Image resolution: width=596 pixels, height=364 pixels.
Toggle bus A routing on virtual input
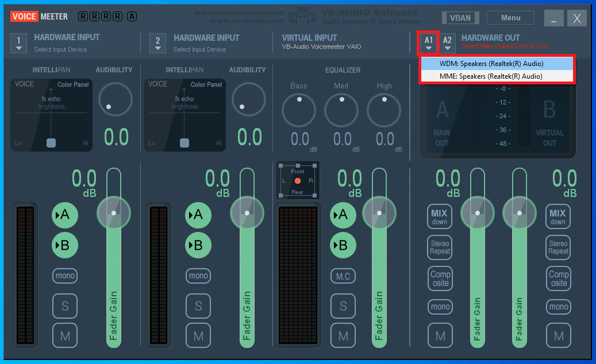343,215
